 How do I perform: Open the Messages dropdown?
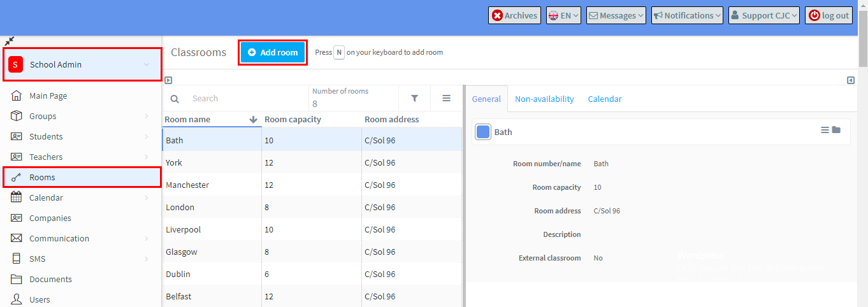point(616,15)
